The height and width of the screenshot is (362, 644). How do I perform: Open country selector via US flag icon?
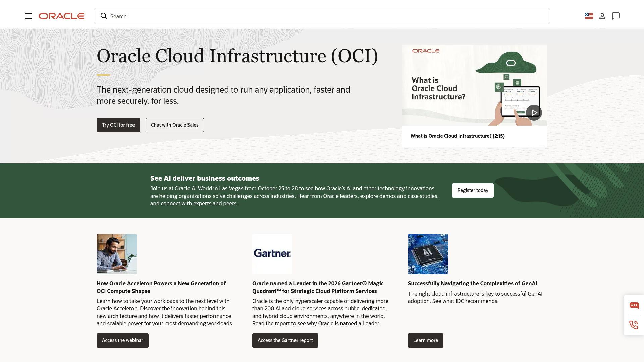tap(589, 16)
